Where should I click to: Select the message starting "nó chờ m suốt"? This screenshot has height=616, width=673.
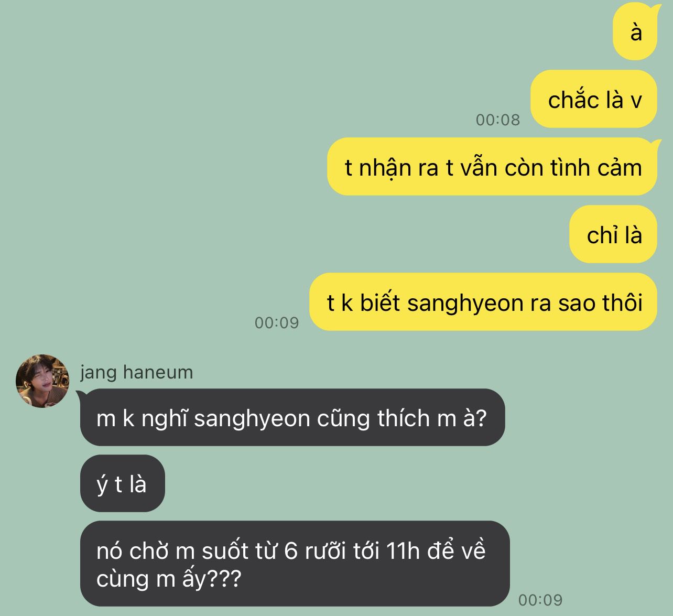click(x=295, y=564)
